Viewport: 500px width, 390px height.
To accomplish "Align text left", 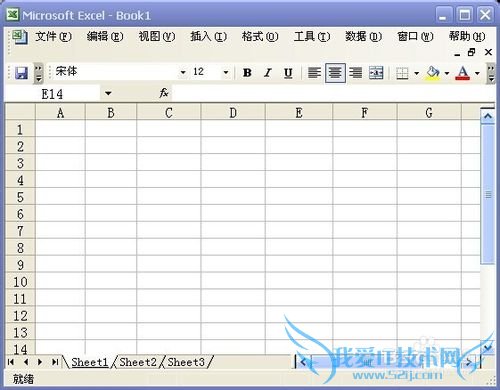I will (314, 73).
